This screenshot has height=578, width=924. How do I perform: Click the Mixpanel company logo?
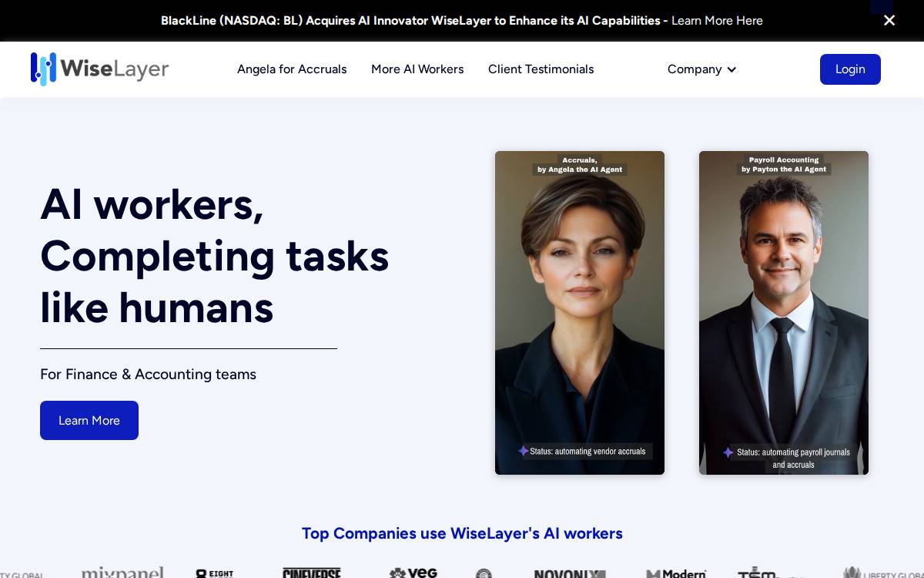click(122, 573)
